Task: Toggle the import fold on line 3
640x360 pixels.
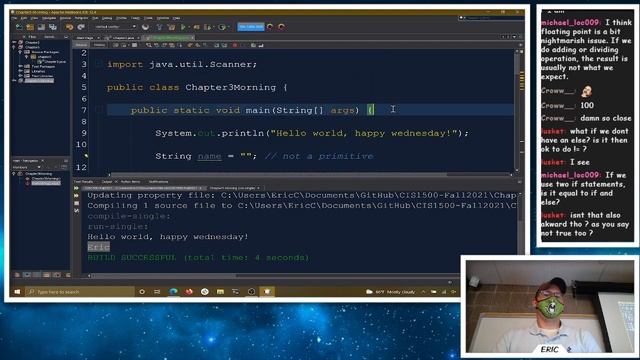Action: click(98, 64)
